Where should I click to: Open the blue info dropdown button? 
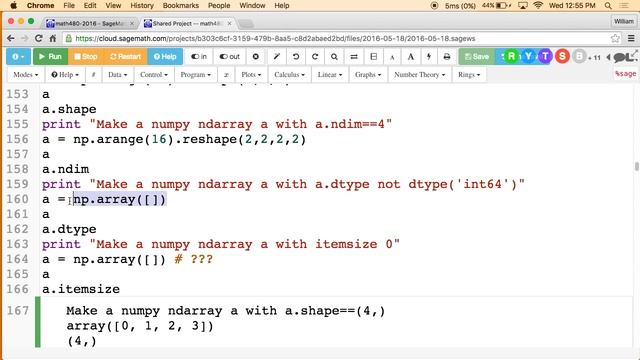pyautogui.click(x=18, y=57)
